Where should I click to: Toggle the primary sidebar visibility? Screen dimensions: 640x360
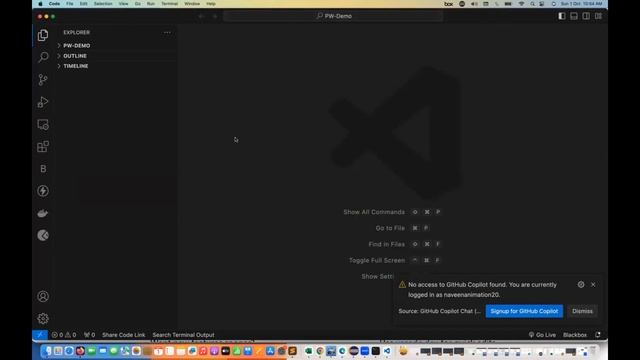click(x=562, y=16)
